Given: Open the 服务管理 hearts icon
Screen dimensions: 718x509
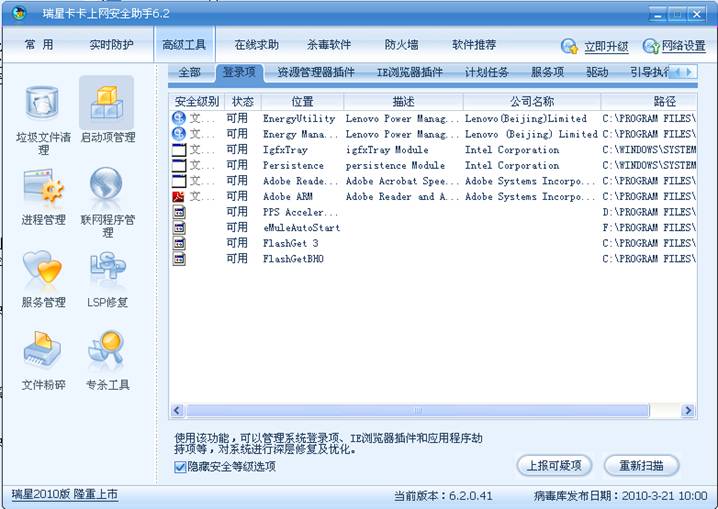Looking at the screenshot, I should click(42, 266).
